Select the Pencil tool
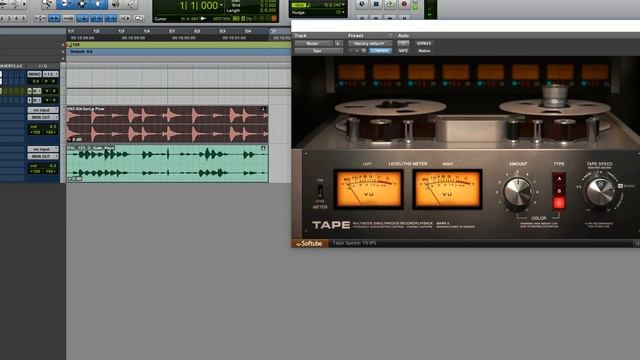 pyautogui.click(x=131, y=4)
